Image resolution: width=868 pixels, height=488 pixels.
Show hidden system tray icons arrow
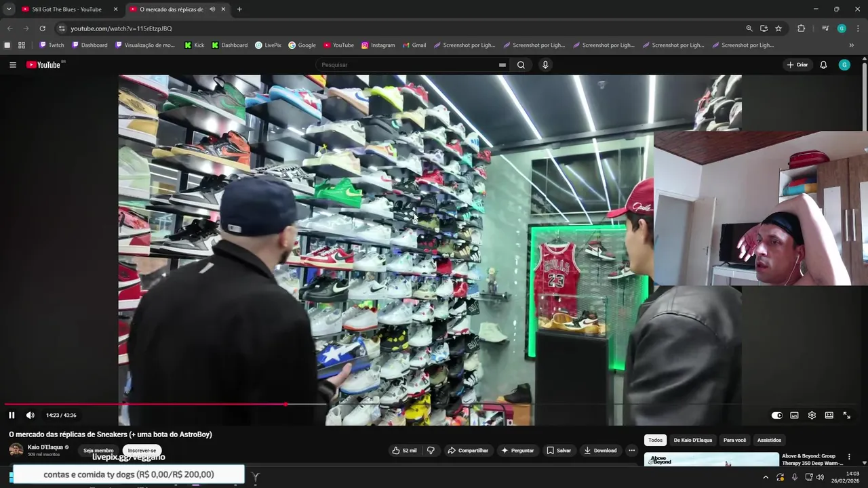(x=766, y=477)
